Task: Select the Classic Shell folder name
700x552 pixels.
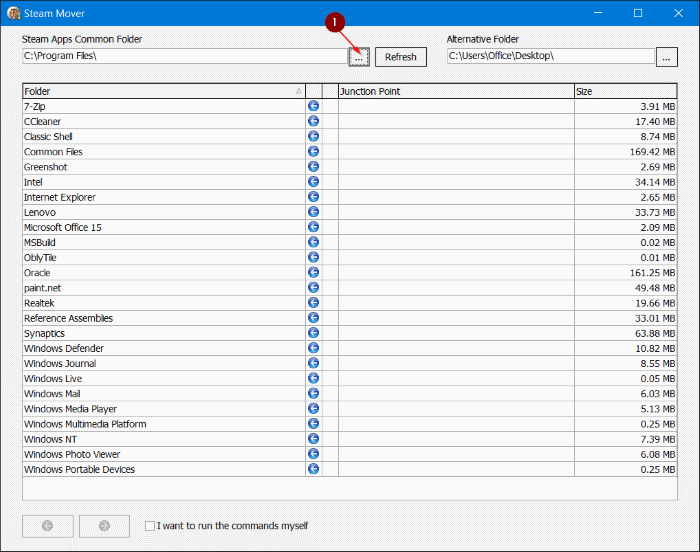Action: tap(48, 137)
